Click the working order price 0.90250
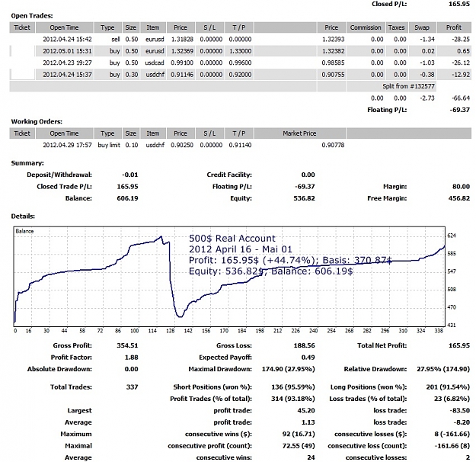 (x=182, y=145)
